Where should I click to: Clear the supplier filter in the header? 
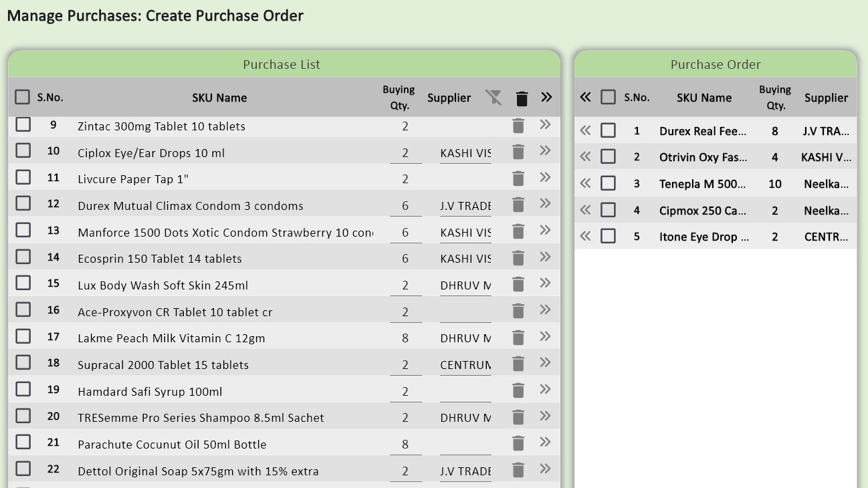point(494,98)
